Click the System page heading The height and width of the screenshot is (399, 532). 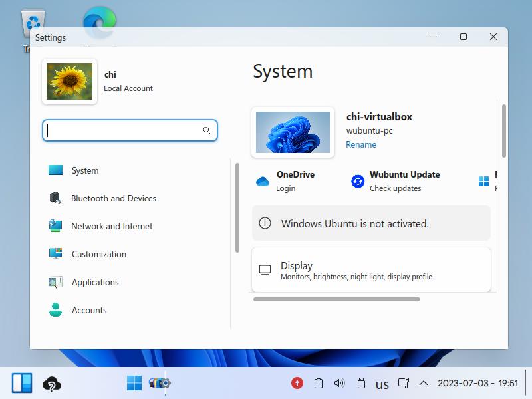pyautogui.click(x=283, y=72)
